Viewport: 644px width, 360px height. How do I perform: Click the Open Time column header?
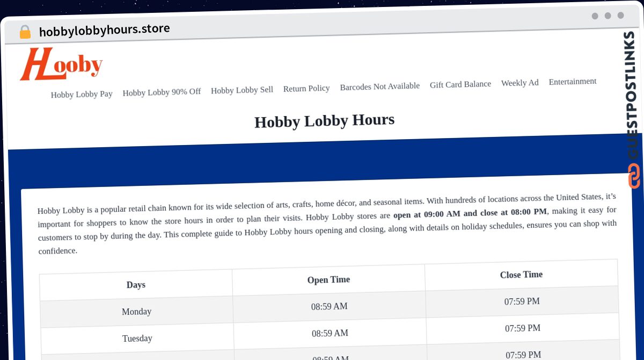click(328, 280)
